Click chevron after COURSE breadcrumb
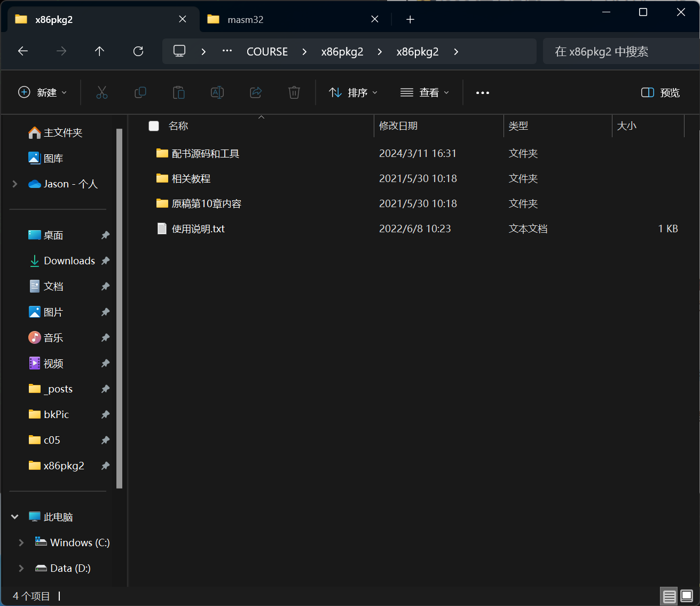This screenshot has height=606, width=700. click(x=304, y=51)
